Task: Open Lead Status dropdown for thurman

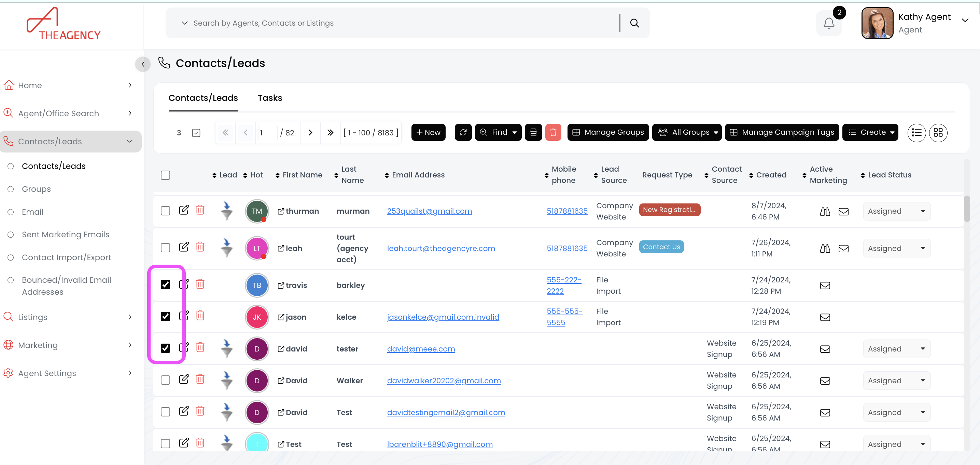Action: pyautogui.click(x=896, y=211)
